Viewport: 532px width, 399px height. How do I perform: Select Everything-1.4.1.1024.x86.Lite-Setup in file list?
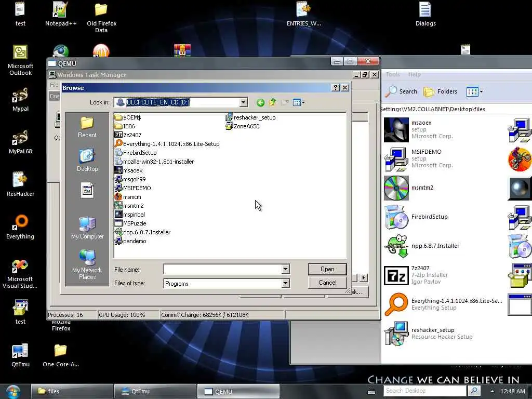pyautogui.click(x=167, y=144)
